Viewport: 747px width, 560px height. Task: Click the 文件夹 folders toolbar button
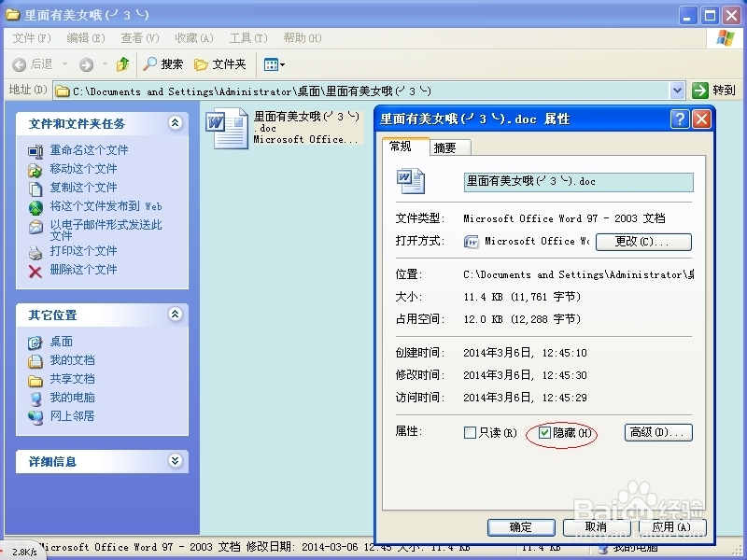(x=220, y=64)
